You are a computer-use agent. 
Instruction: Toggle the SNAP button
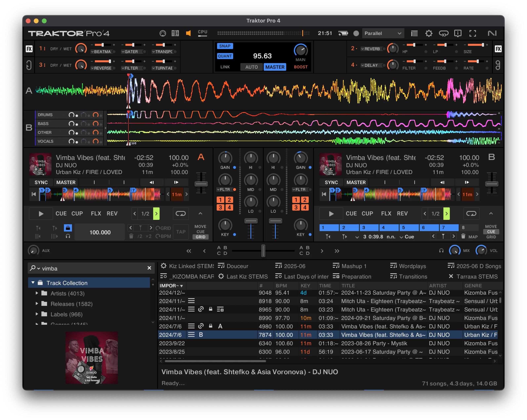(225, 46)
